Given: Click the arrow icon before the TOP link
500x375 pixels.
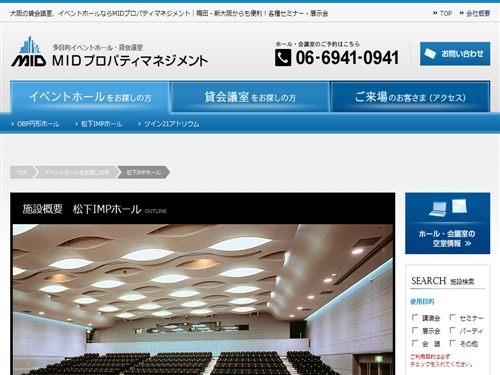Looking at the screenshot, I should pos(435,13).
